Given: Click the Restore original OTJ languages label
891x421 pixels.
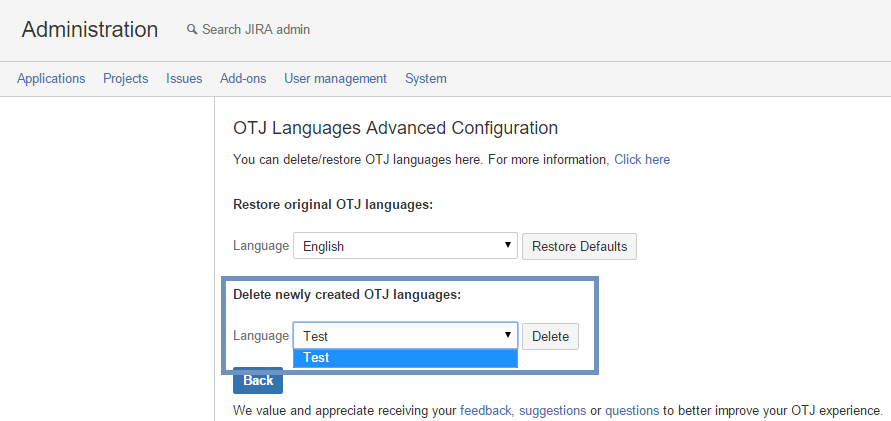Looking at the screenshot, I should point(333,205).
